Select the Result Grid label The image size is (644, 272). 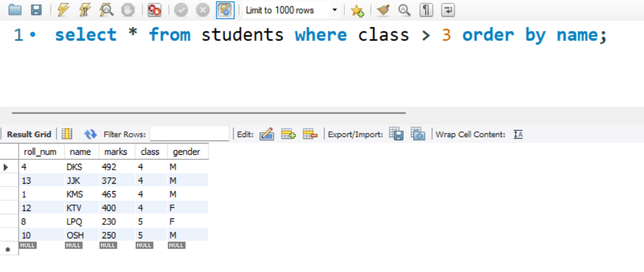29,134
